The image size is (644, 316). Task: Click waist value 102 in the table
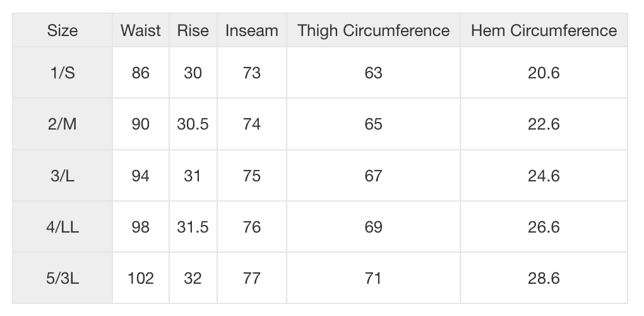pos(141,278)
